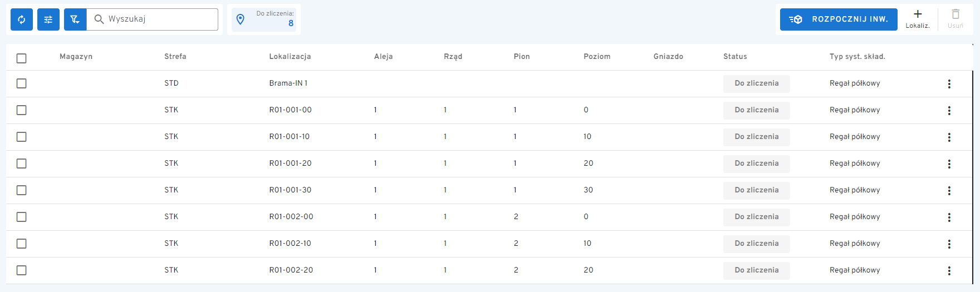This screenshot has height=292, width=980.
Task: Click the Usuń trash icon
Action: point(955,14)
